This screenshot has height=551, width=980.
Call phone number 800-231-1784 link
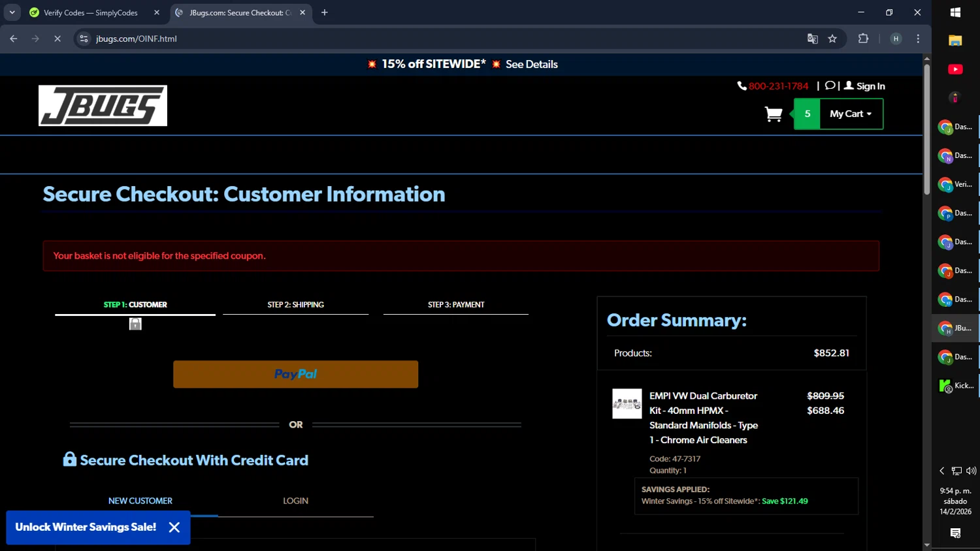(x=778, y=86)
